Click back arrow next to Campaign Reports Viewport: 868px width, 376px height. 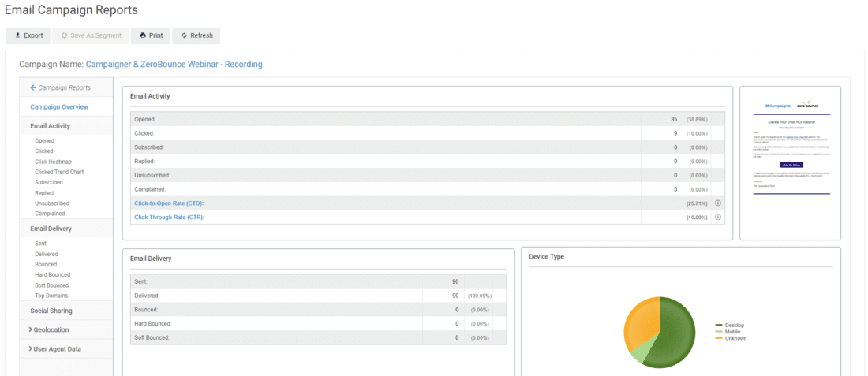point(33,87)
